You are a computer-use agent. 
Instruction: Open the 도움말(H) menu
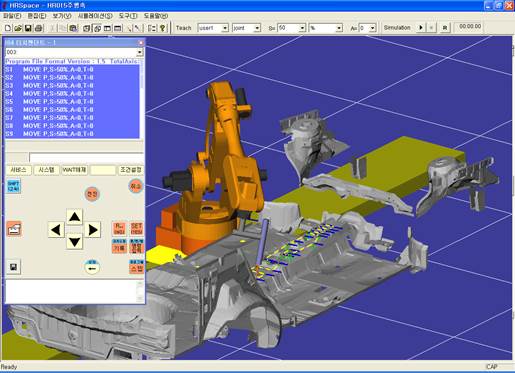(156, 16)
